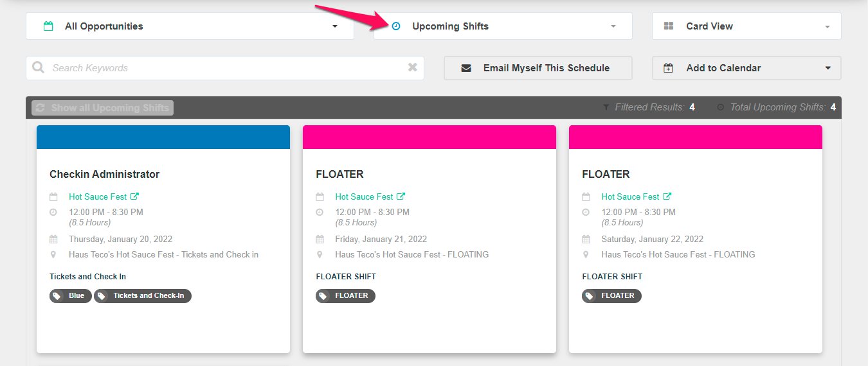Screen dimensions: 868x366
Task: Open the Card View selector
Action: pyautogui.click(x=746, y=26)
